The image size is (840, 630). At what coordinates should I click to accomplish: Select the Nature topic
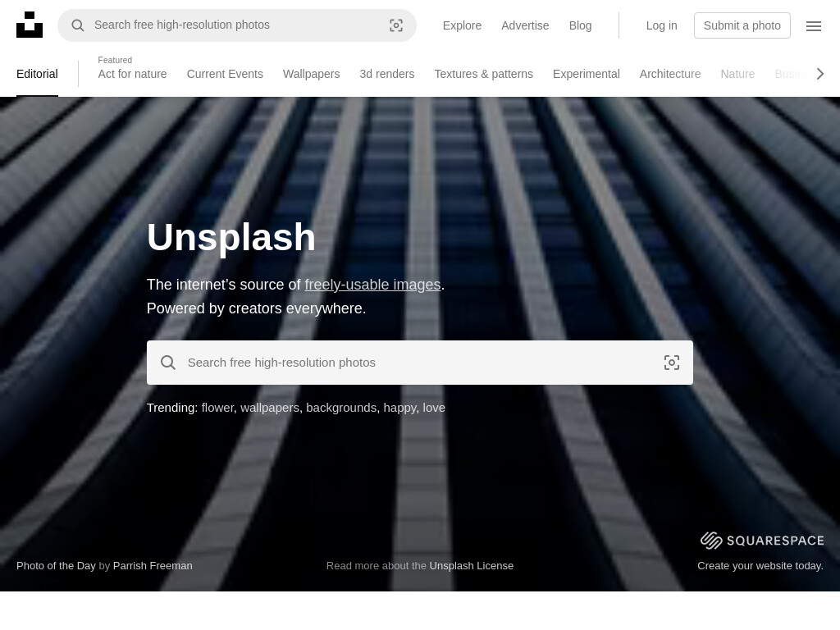point(737,74)
